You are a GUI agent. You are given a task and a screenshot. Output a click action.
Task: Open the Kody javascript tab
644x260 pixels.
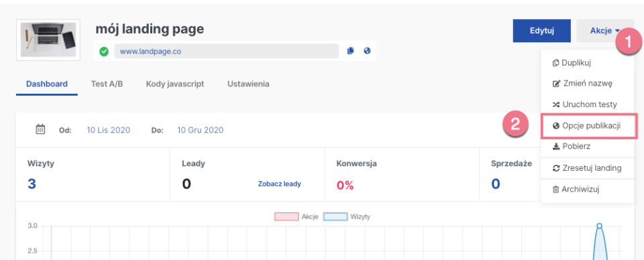click(175, 84)
